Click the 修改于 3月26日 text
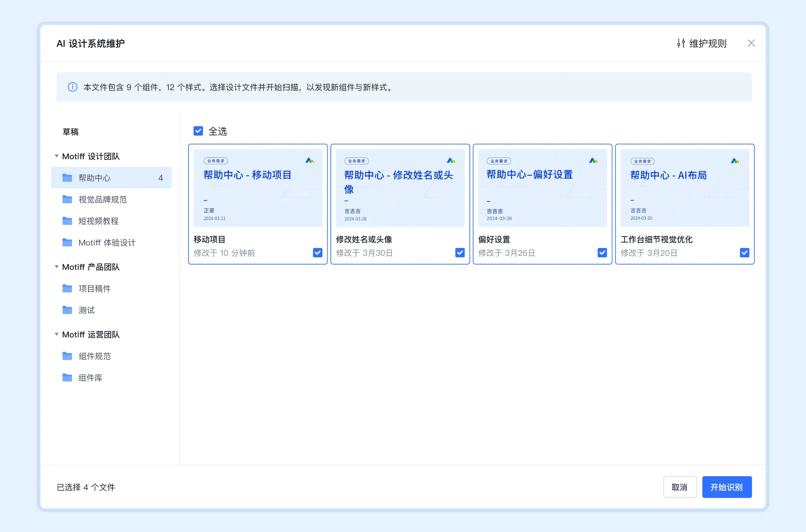This screenshot has width=806, height=532. tap(507, 253)
